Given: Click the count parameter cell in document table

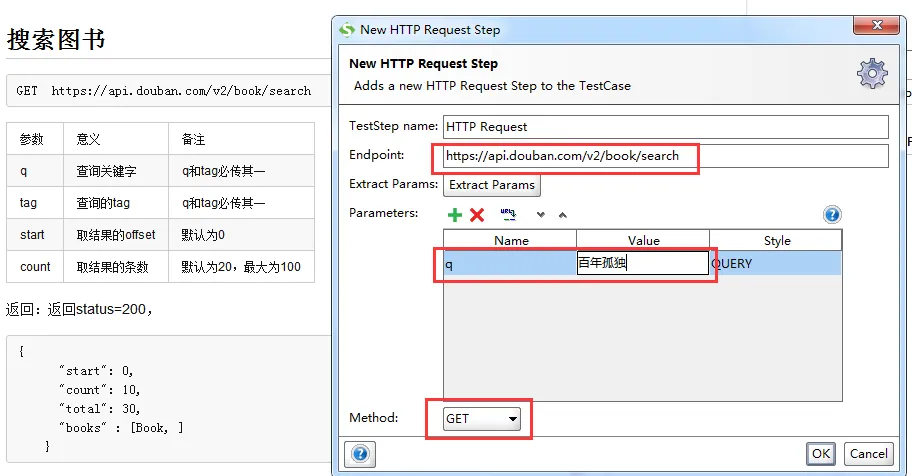Looking at the screenshot, I should [35, 267].
